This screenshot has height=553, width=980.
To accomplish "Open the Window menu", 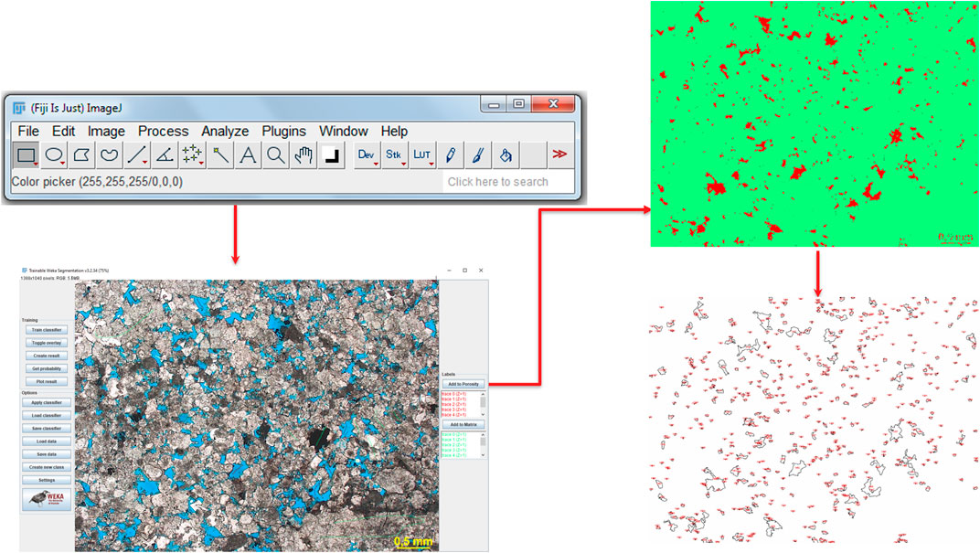I will point(344,132).
